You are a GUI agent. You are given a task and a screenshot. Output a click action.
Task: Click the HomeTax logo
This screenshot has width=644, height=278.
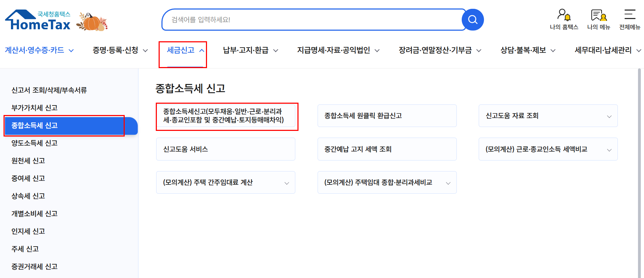point(38,20)
